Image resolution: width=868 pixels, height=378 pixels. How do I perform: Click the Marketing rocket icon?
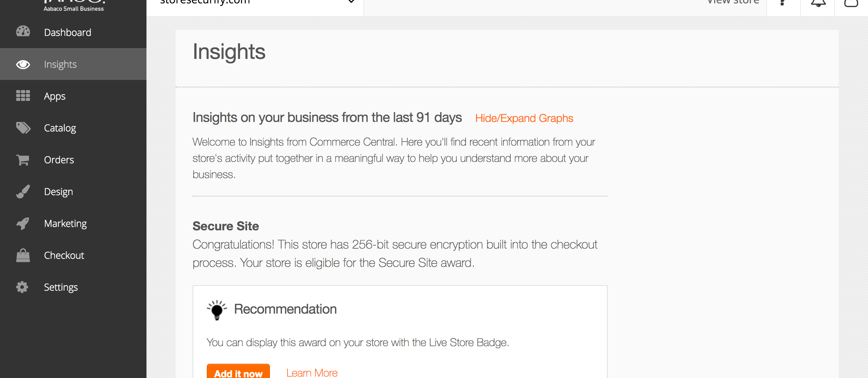coord(23,223)
